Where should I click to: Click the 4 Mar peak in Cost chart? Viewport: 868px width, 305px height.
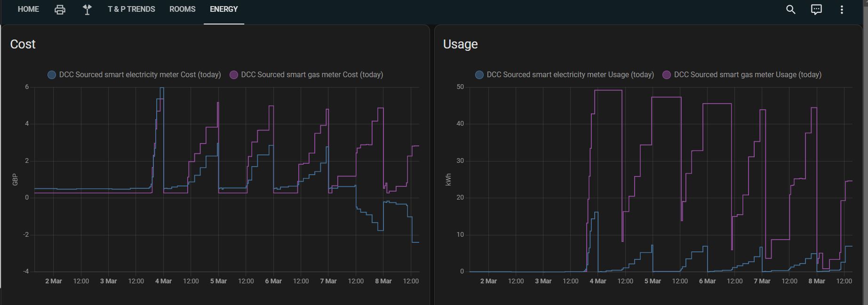[161, 88]
